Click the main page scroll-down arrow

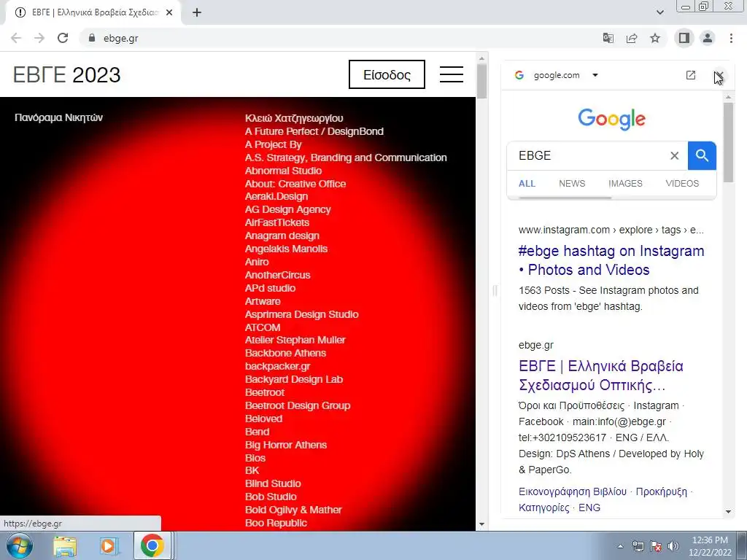coord(481,524)
